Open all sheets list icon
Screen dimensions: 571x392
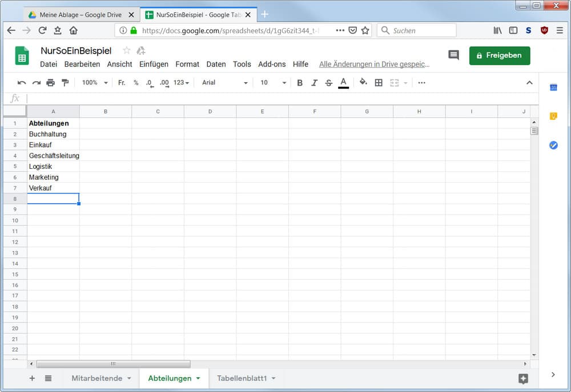click(x=48, y=378)
